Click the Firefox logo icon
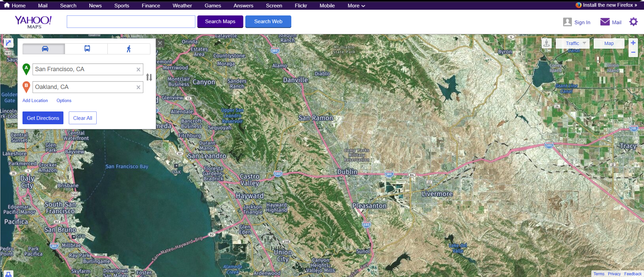The width and height of the screenshot is (644, 277). [x=579, y=5]
